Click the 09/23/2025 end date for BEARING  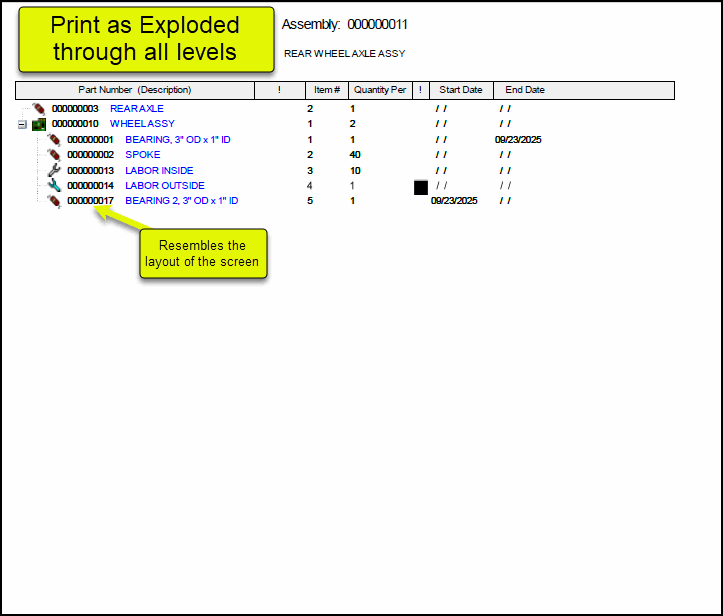coord(518,140)
